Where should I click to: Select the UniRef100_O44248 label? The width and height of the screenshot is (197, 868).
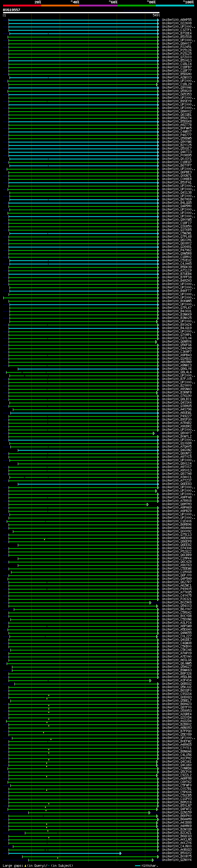(177, 349)
